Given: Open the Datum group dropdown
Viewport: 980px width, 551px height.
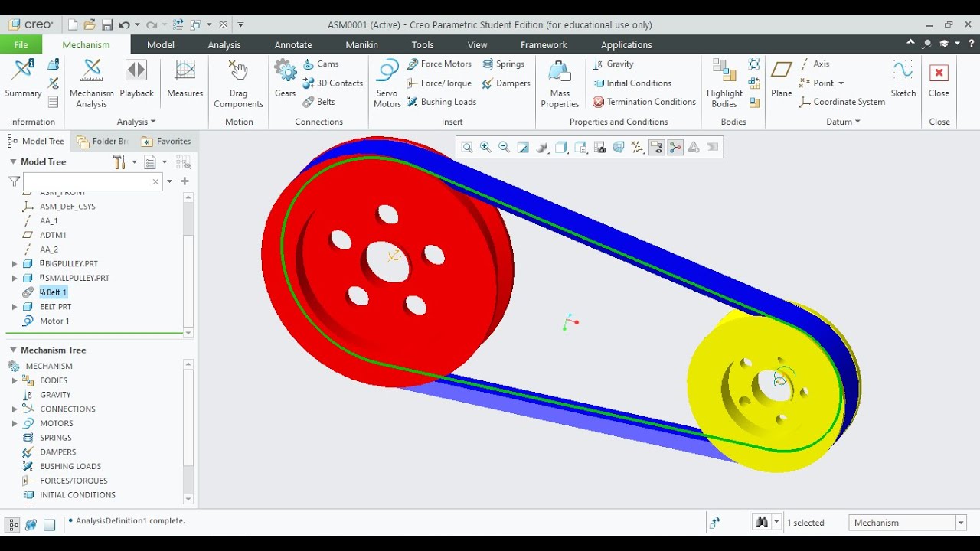Looking at the screenshot, I should pyautogui.click(x=843, y=122).
